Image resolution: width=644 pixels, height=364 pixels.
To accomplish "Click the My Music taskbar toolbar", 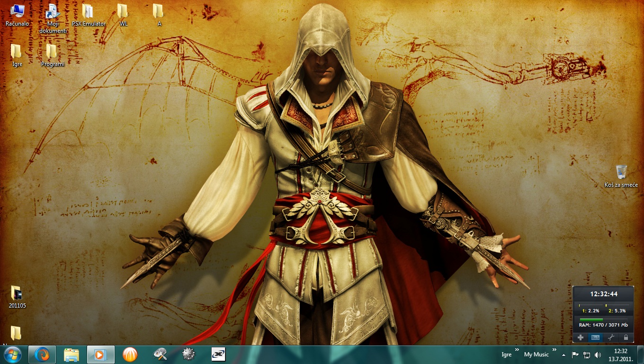I will tap(536, 355).
